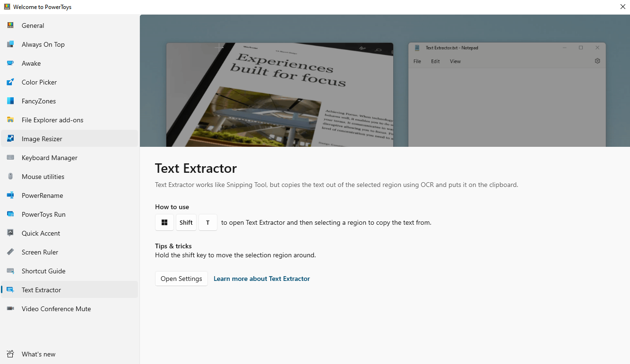
Task: Click the Windows logo key in the shortcut
Action: tap(164, 222)
